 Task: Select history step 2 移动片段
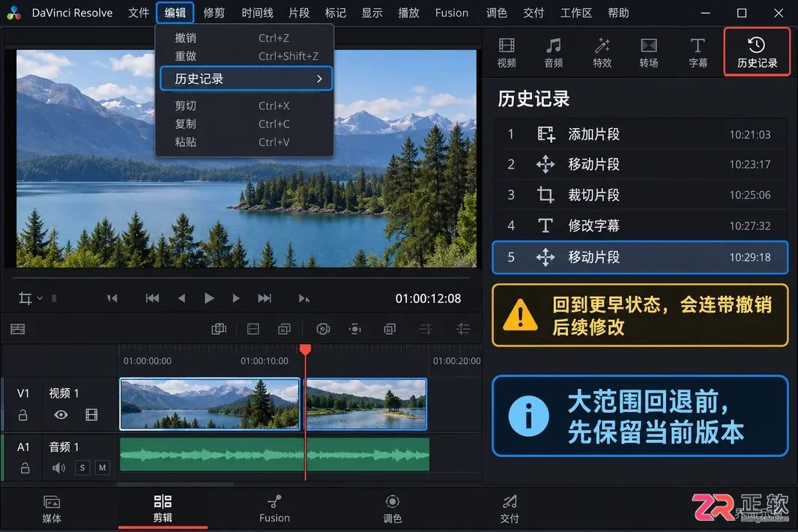tap(640, 164)
